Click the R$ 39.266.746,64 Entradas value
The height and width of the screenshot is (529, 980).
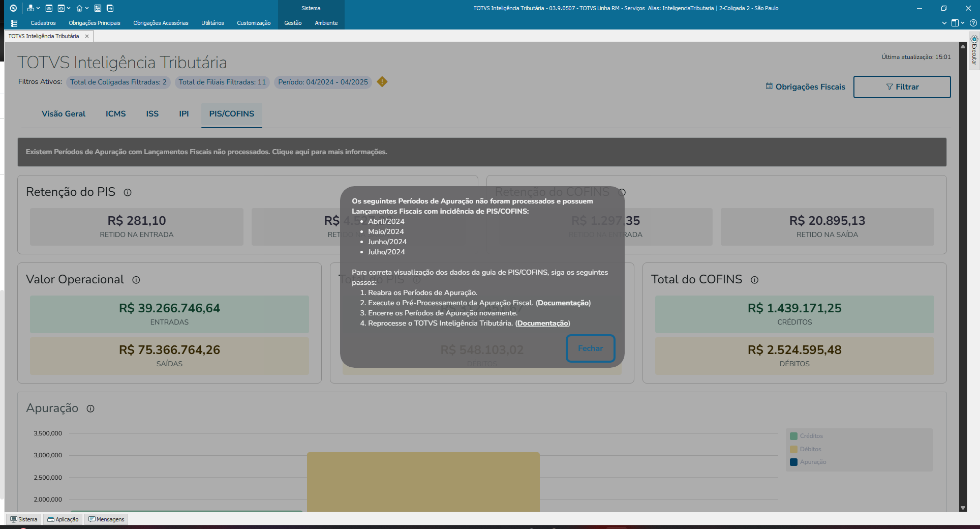coord(169,308)
